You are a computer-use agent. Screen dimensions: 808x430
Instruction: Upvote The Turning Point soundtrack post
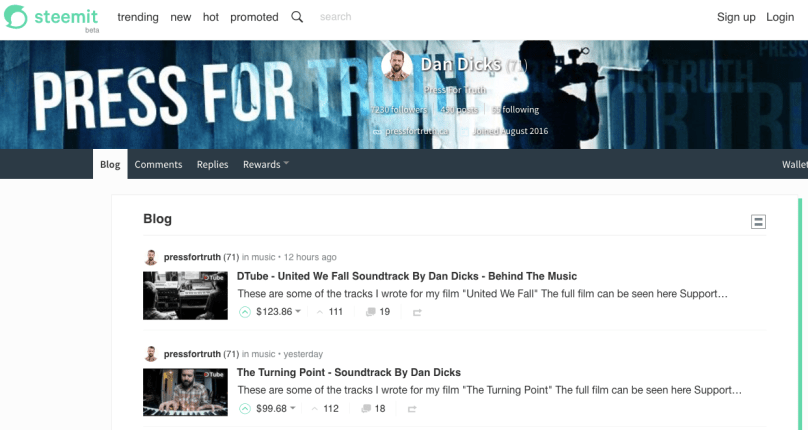point(245,408)
